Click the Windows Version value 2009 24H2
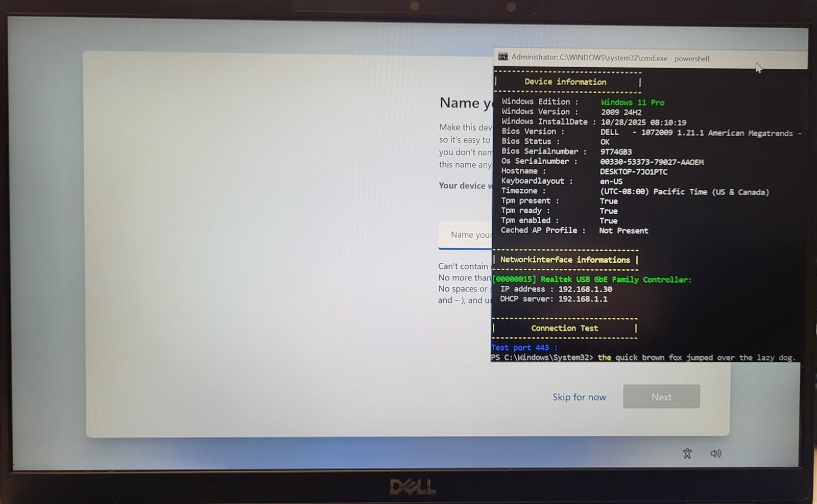This screenshot has height=504, width=817. [621, 112]
